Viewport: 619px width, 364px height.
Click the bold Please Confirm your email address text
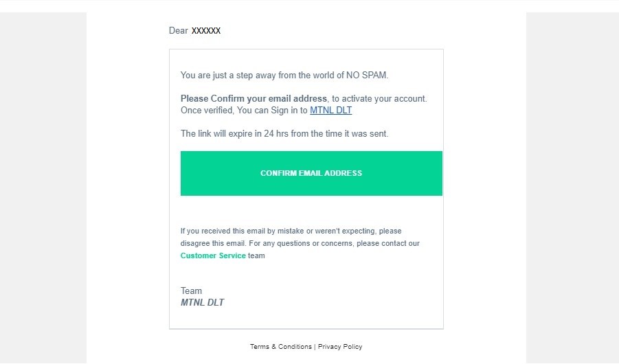point(254,98)
